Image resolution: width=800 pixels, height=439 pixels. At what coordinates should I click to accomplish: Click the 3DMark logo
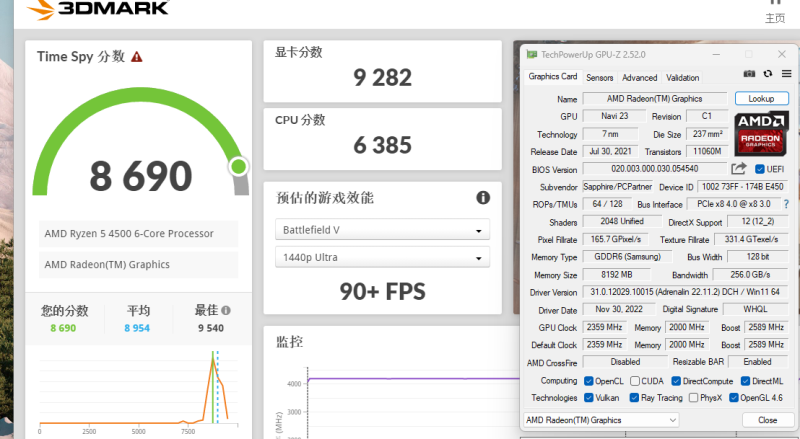pyautogui.click(x=98, y=8)
